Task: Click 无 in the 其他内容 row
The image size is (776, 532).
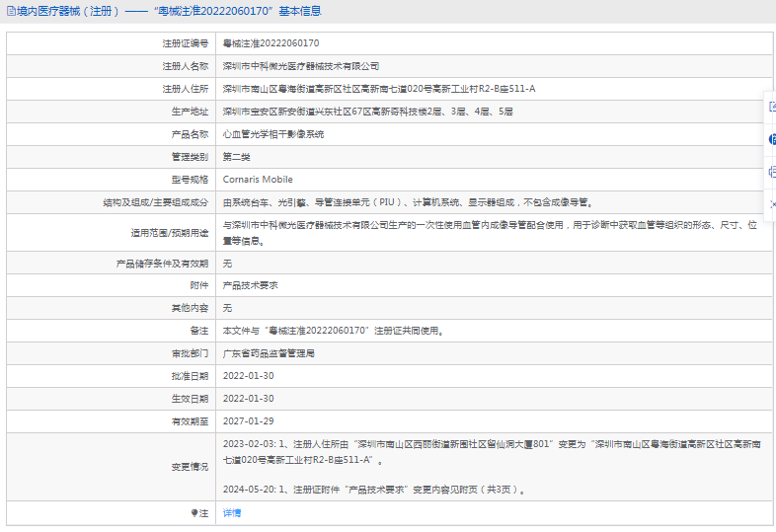Action: [227, 308]
